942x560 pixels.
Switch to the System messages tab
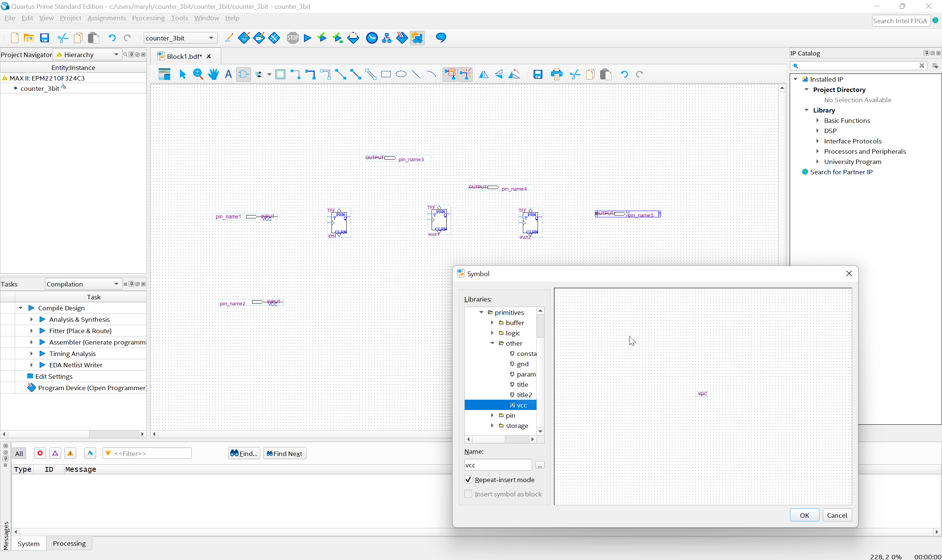click(29, 543)
